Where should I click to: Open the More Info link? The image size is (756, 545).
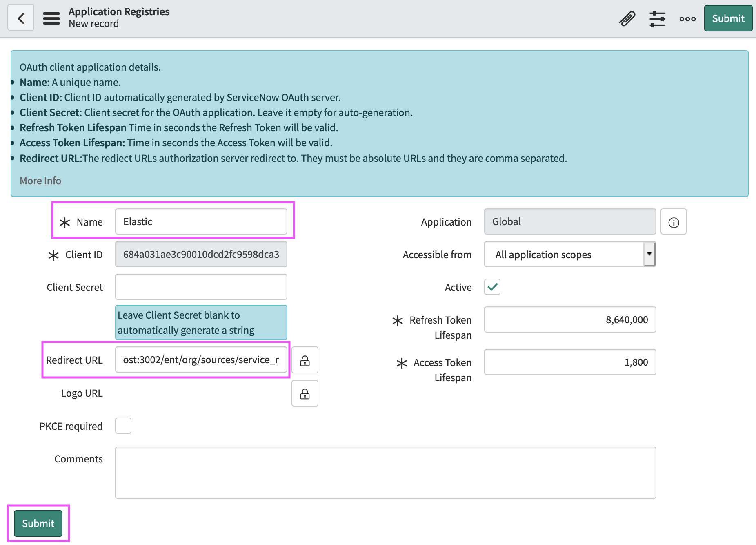point(40,181)
